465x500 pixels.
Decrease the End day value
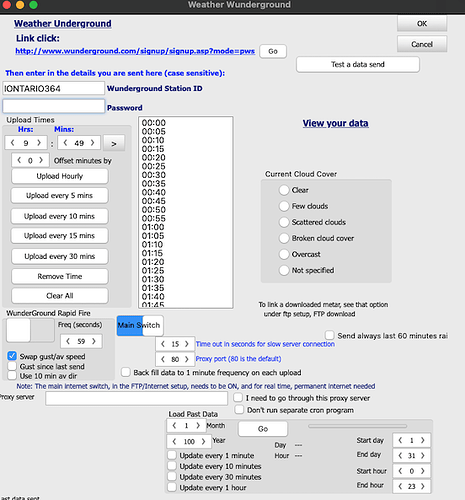pyautogui.click(x=400, y=455)
